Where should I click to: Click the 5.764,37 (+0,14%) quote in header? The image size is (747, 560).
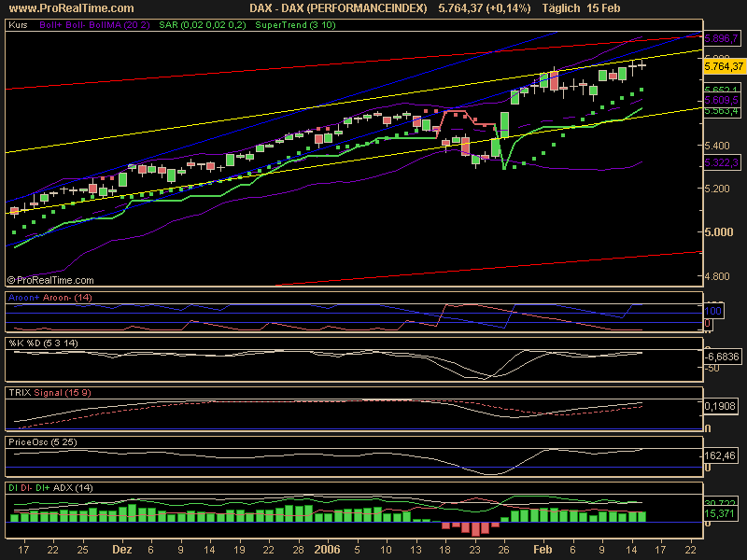pos(485,8)
